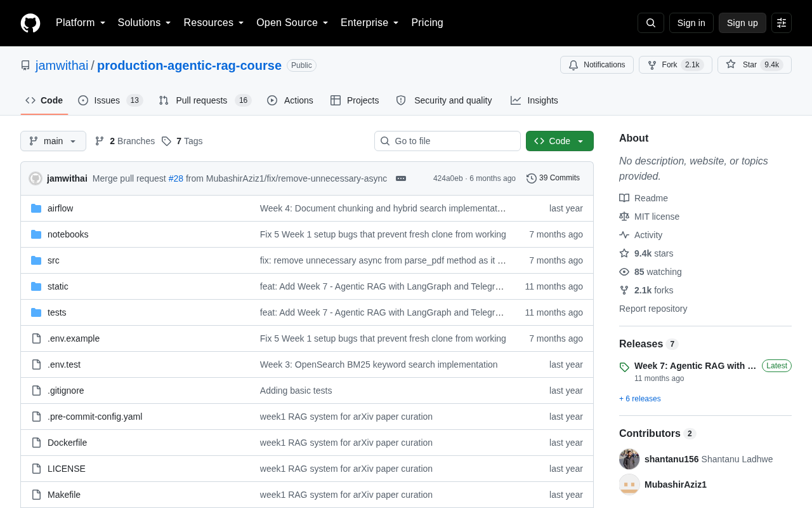The height and width of the screenshot is (508, 812).
Task: Click the LICENSE file icon
Action: coord(36,469)
